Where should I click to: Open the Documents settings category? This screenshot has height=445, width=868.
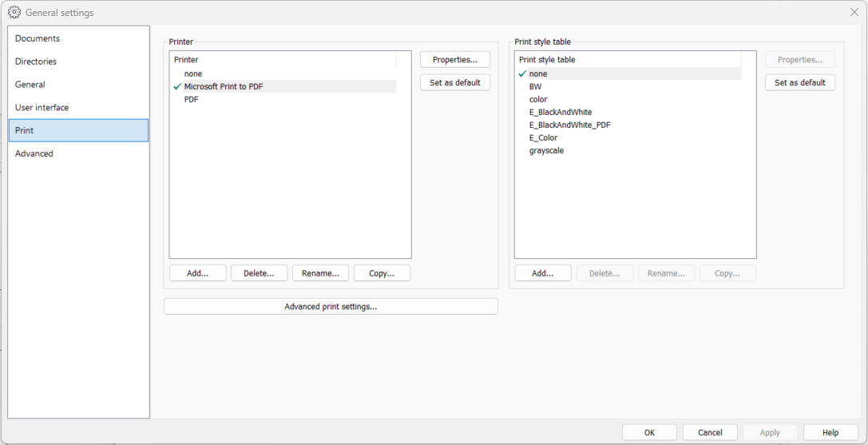pyautogui.click(x=38, y=38)
